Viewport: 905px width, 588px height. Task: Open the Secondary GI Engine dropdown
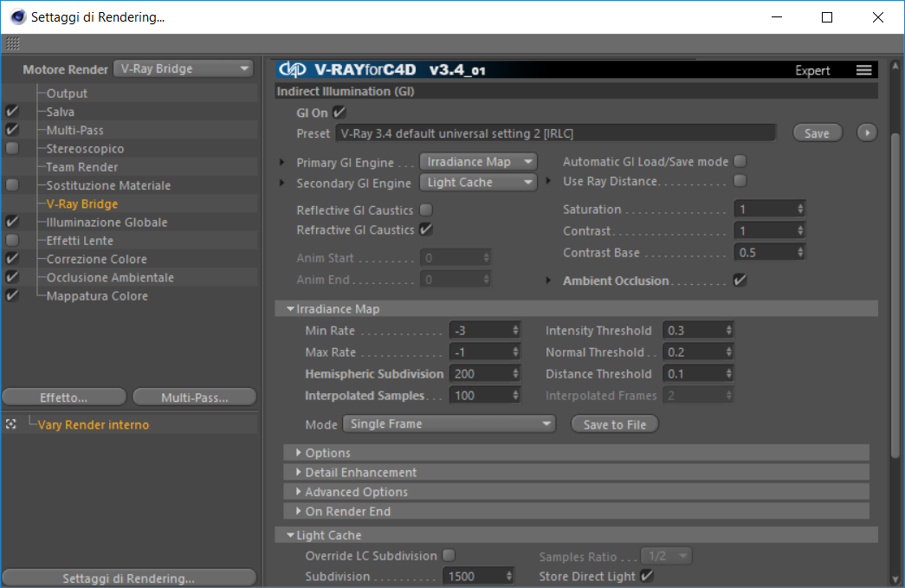click(478, 183)
